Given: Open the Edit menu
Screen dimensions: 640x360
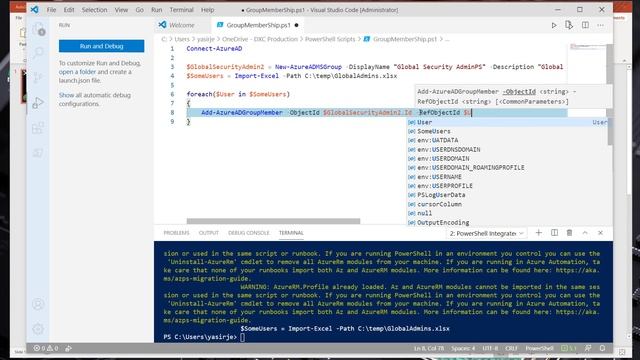Looking at the screenshot, I should tap(69, 10).
